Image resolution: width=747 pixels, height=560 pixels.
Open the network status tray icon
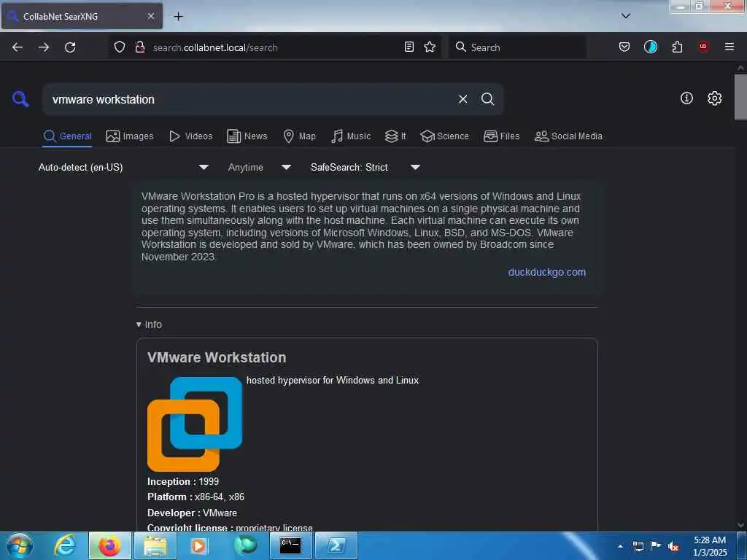(x=638, y=546)
